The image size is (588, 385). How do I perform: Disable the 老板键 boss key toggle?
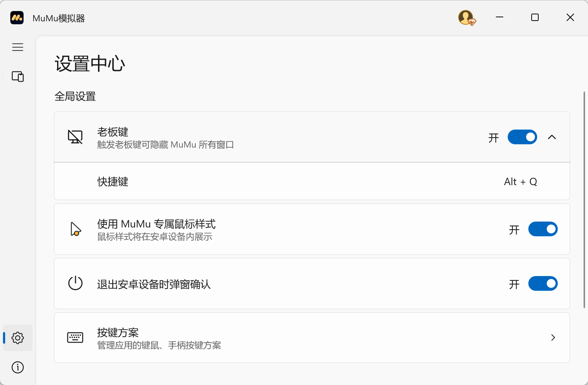522,137
